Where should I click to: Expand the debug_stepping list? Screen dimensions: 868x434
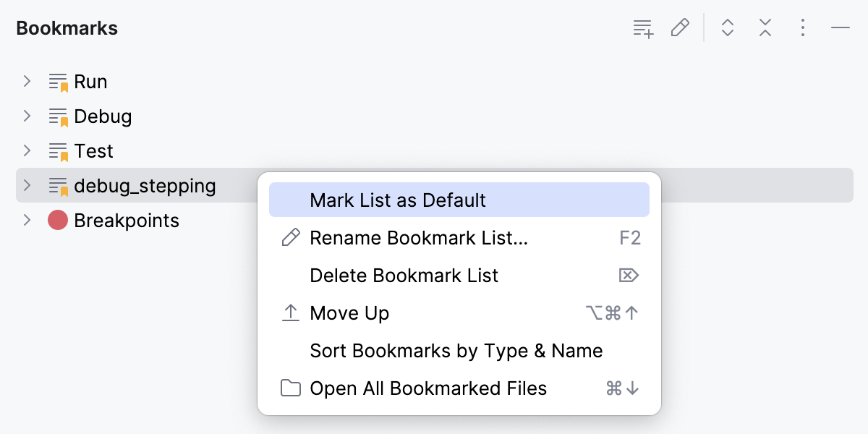(27, 185)
